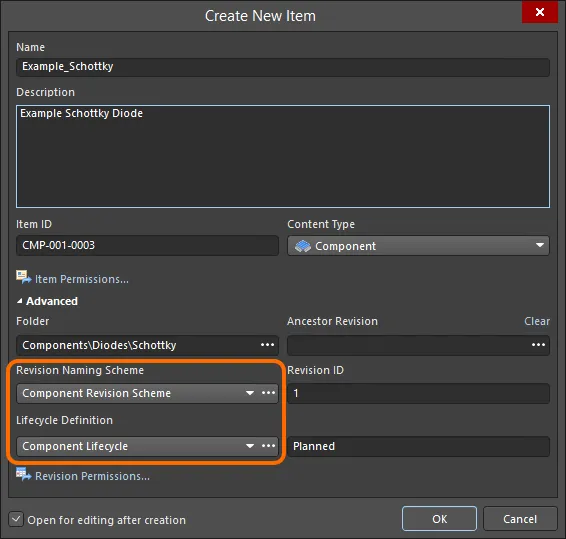Open the Item Permissions... link

click(x=82, y=279)
